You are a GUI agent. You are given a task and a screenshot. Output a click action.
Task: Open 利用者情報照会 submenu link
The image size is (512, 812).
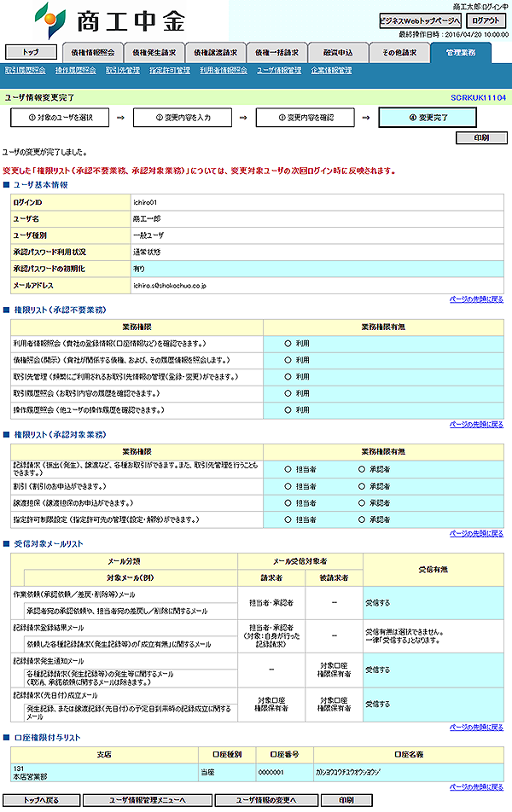tap(224, 71)
